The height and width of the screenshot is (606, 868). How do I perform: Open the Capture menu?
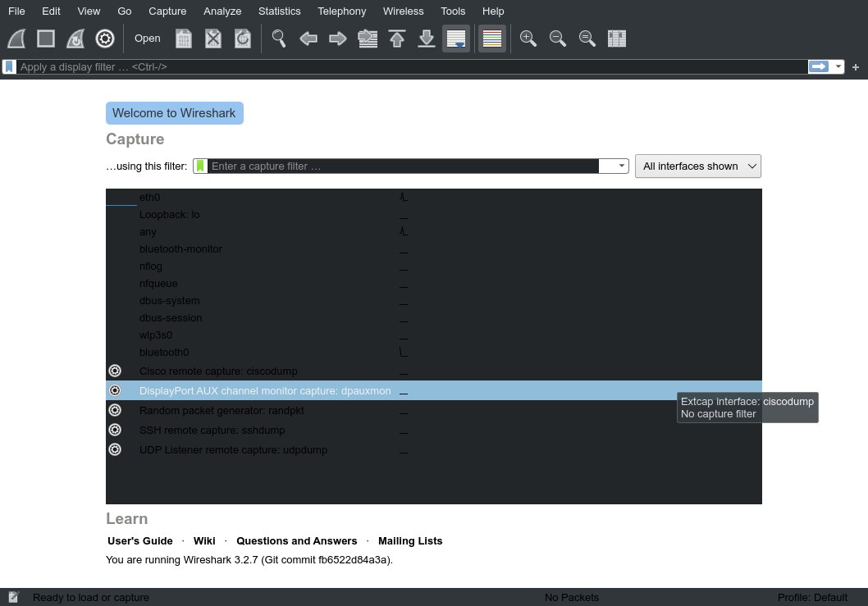click(167, 11)
